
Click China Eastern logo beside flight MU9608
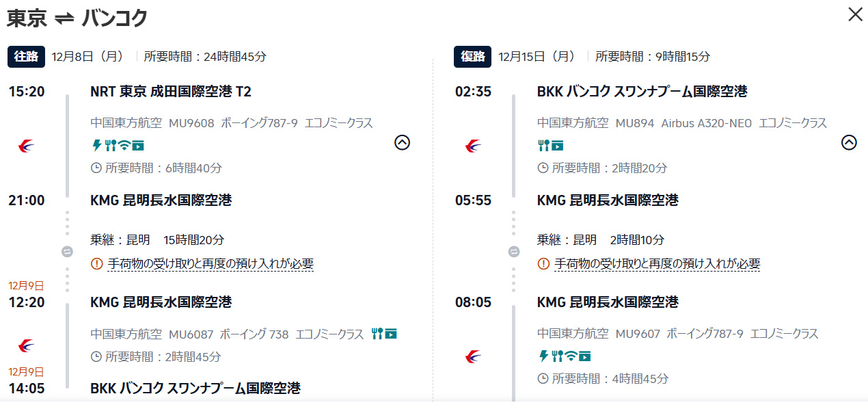point(27,145)
